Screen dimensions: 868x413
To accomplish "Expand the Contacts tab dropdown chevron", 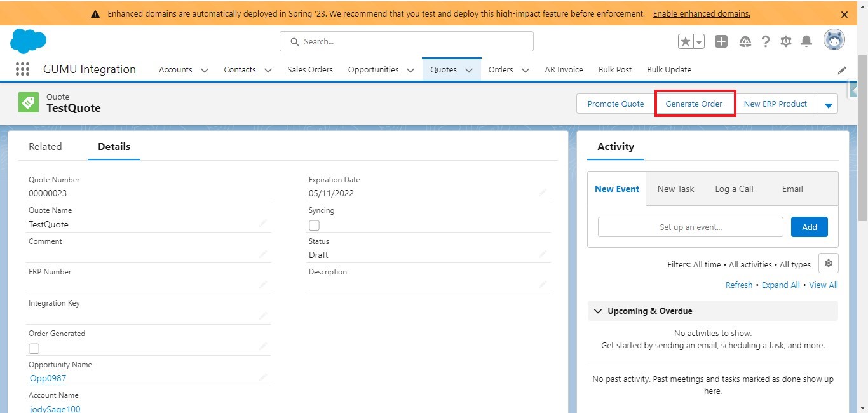I will coord(268,70).
